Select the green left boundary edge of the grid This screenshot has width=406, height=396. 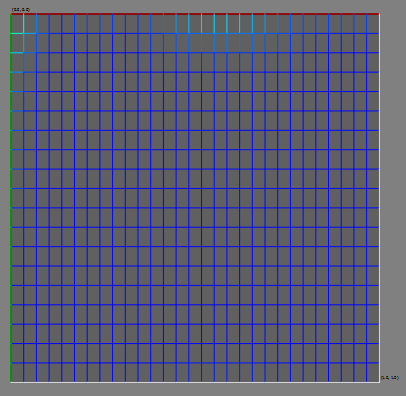click(x=11, y=198)
